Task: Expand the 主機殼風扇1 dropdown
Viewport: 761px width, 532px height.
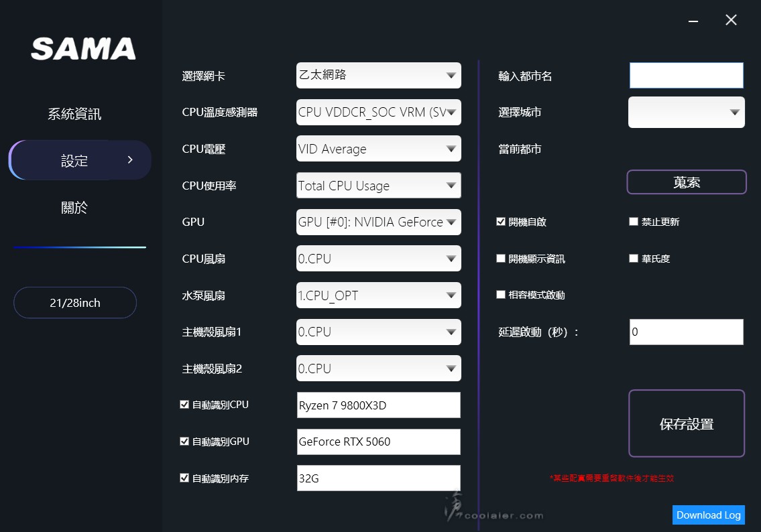Action: pyautogui.click(x=379, y=332)
